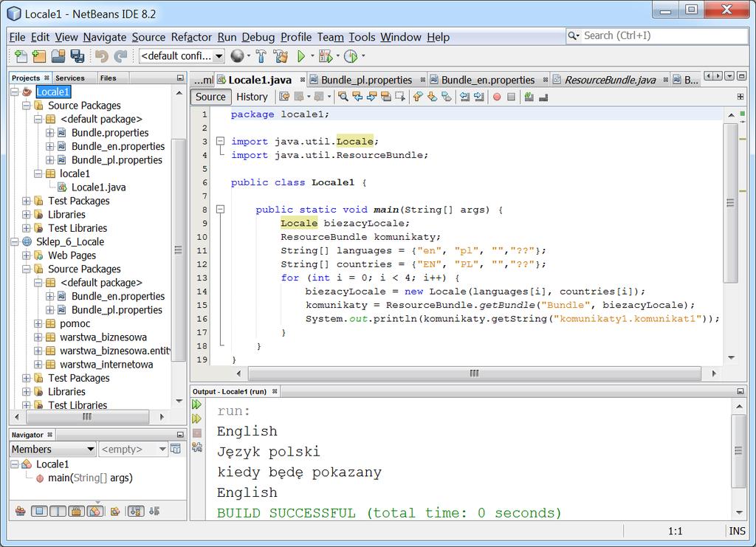The image size is (756, 547).
Task: Click the New Project toolbar icon
Action: pyautogui.click(x=39, y=56)
